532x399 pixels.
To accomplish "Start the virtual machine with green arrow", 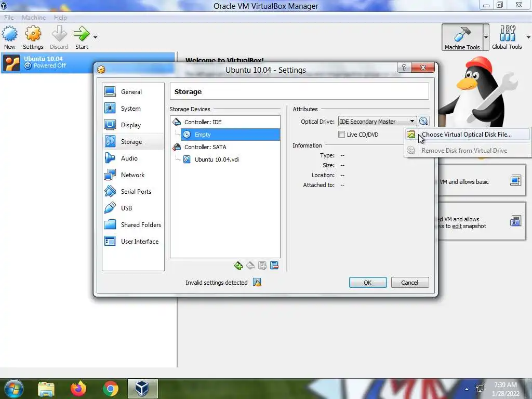I will (x=82, y=37).
